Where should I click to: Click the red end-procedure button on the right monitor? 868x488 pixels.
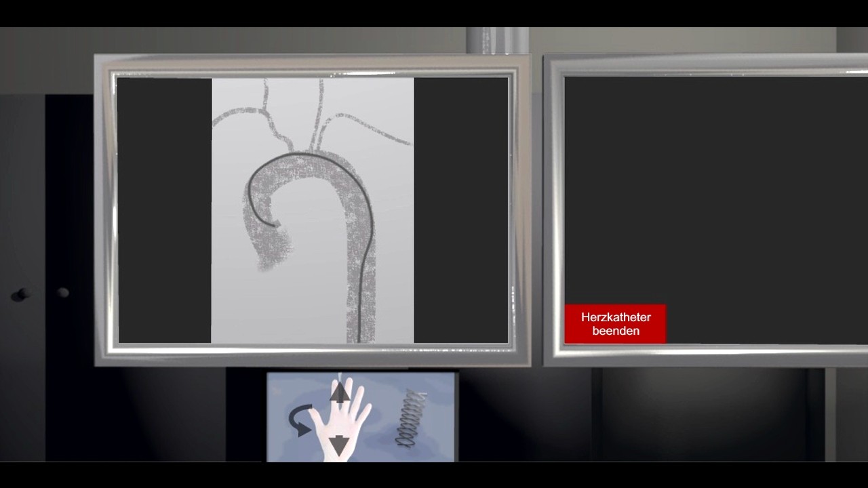click(x=615, y=324)
